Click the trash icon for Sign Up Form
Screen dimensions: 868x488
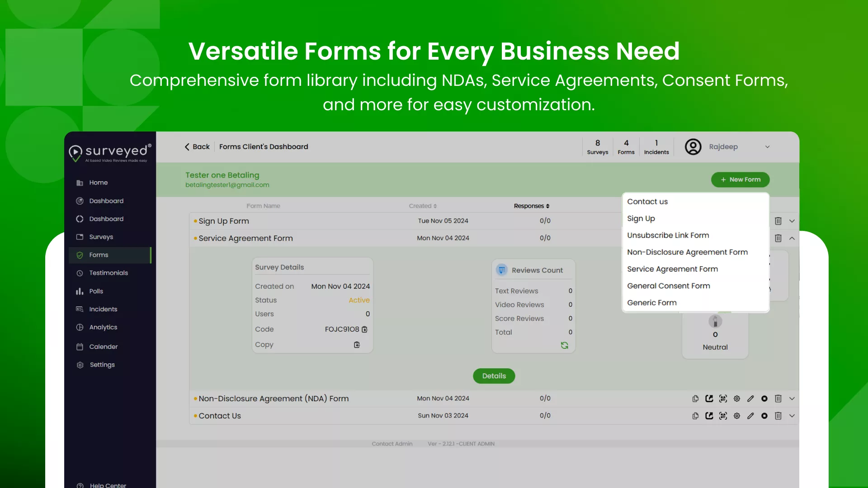(x=778, y=221)
